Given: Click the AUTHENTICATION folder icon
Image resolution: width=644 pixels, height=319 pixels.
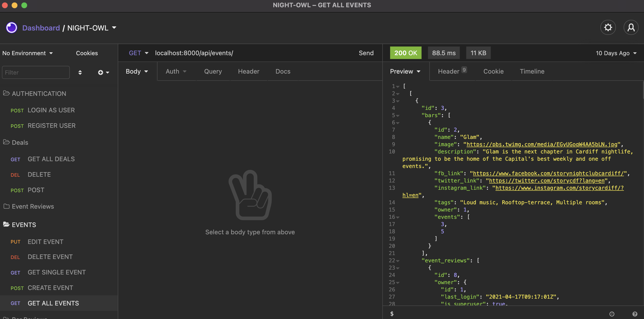Looking at the screenshot, I should coord(7,93).
